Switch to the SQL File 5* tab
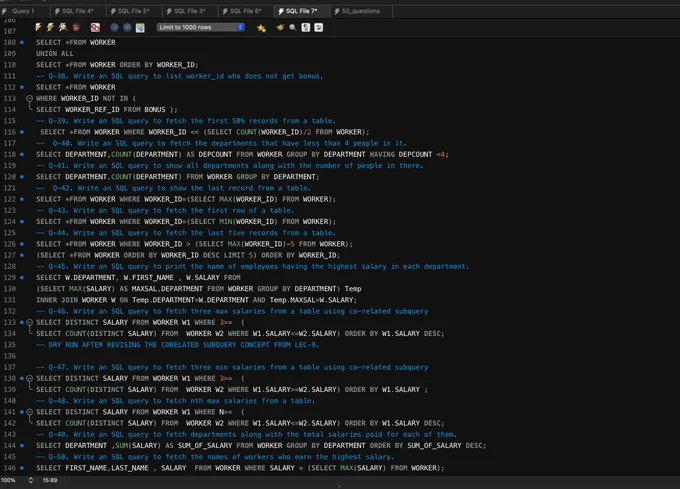 [134, 11]
